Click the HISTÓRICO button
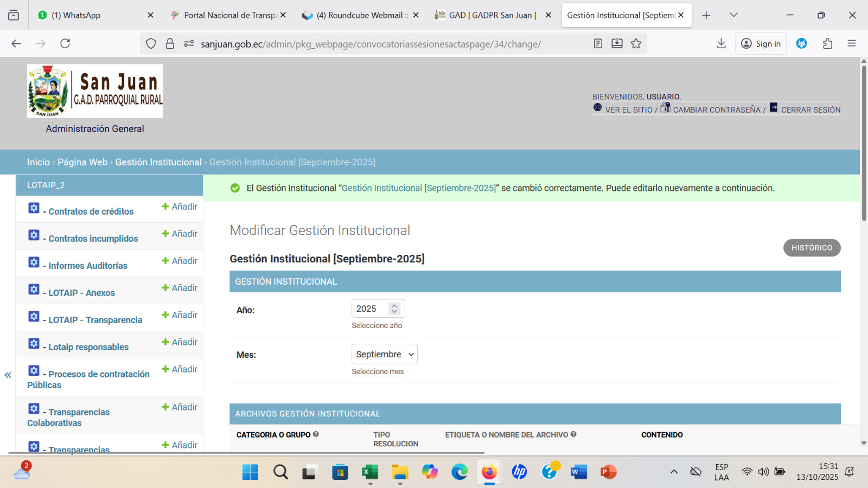The width and height of the screenshot is (868, 488). coord(812,248)
